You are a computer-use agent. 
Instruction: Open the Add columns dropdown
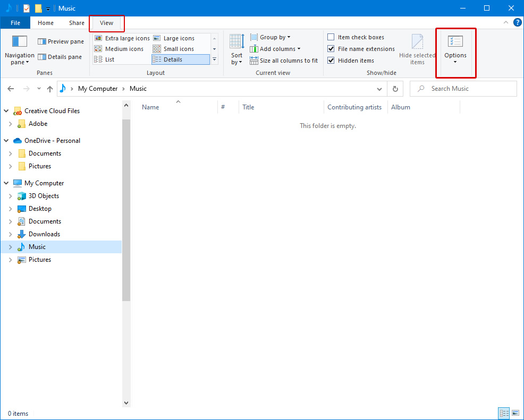pyautogui.click(x=275, y=49)
